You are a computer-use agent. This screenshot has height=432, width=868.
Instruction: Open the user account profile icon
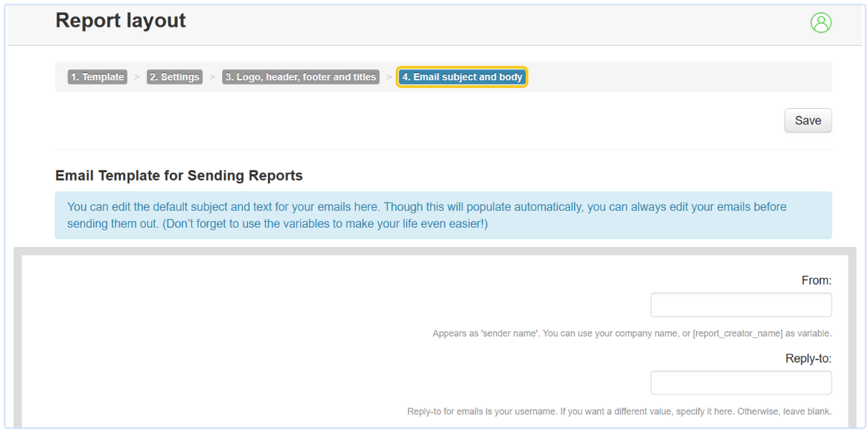[x=821, y=23]
